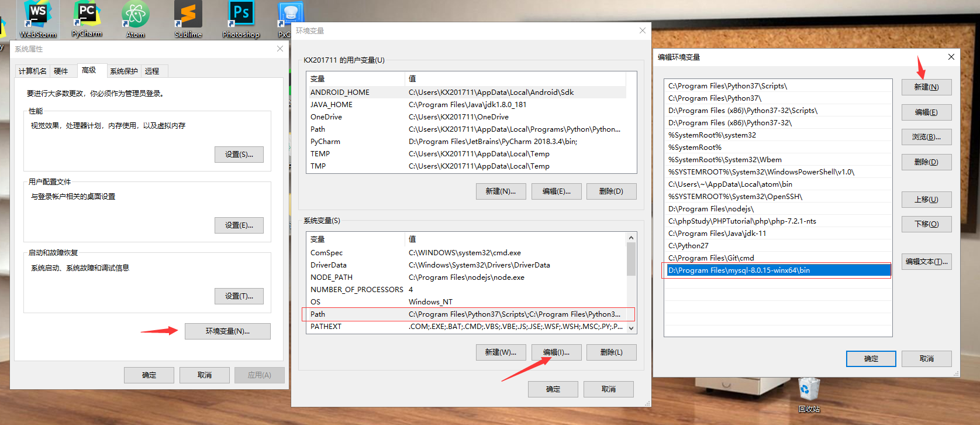The image size is (980, 425).
Task: Click 设置(E)... under 用户配置文件
Action: tap(239, 225)
